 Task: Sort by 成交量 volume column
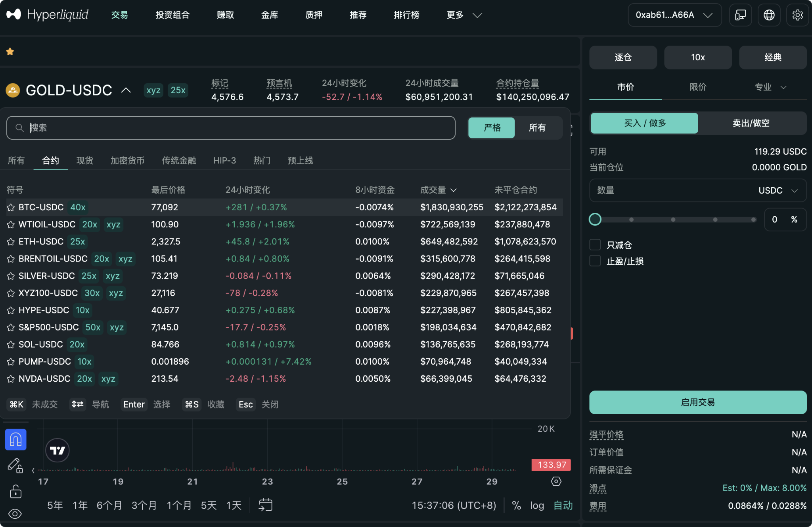click(x=438, y=190)
